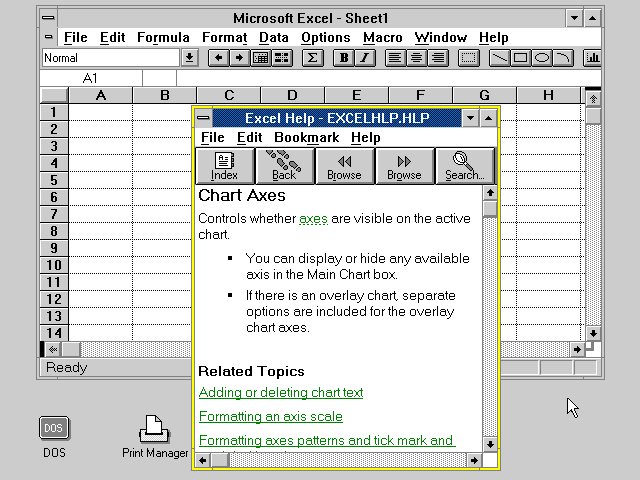640x480 pixels.
Task: Click the Promote (left arrow) toolbar button
Action: 218,58
